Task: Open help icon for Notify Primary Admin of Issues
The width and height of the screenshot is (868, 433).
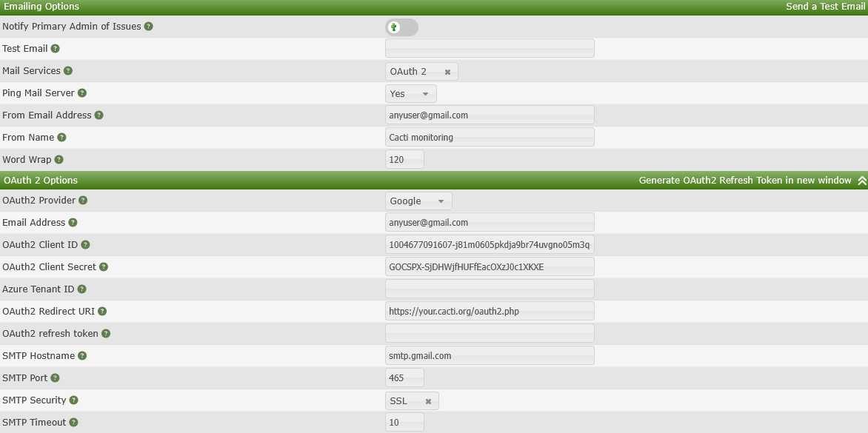Action: point(148,26)
